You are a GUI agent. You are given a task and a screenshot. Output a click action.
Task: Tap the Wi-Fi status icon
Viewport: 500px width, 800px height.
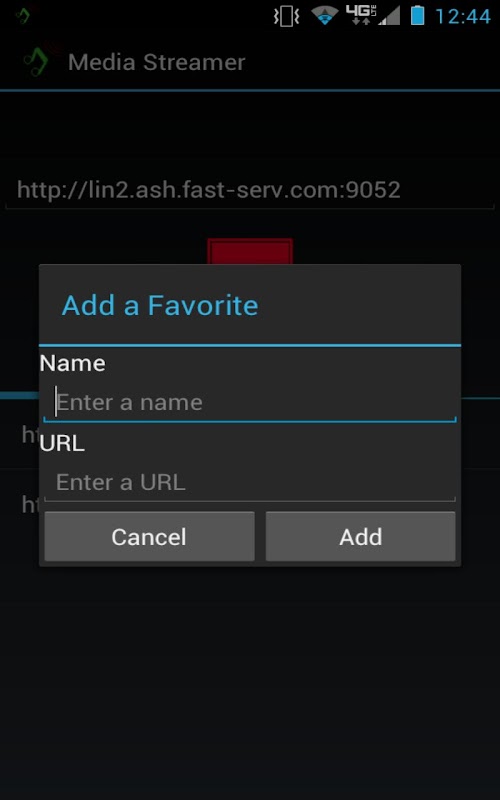point(325,16)
